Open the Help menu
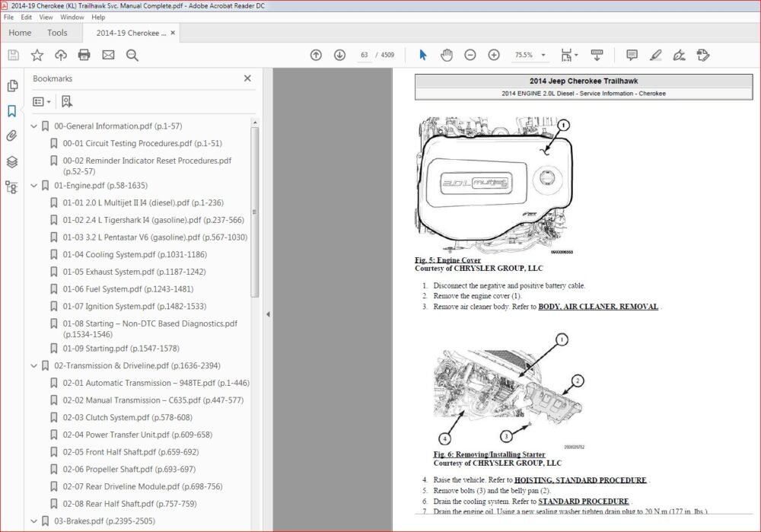 click(x=98, y=17)
